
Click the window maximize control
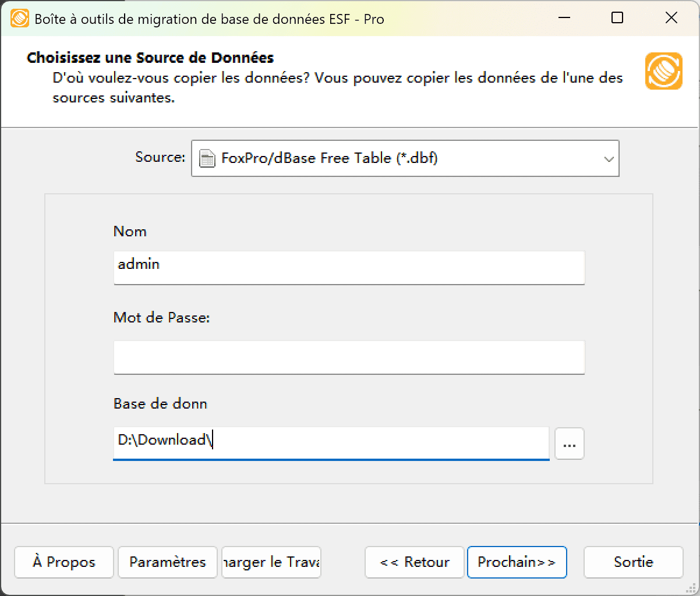coord(617,18)
